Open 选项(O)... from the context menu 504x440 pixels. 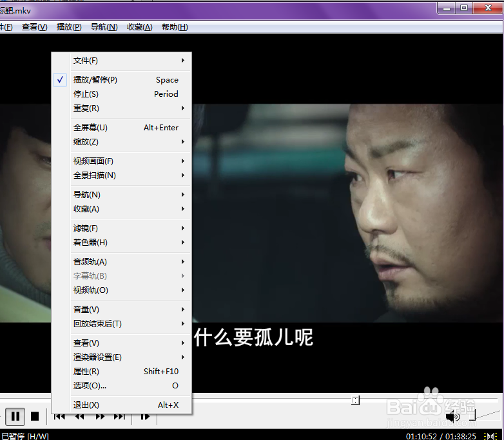(x=122, y=386)
